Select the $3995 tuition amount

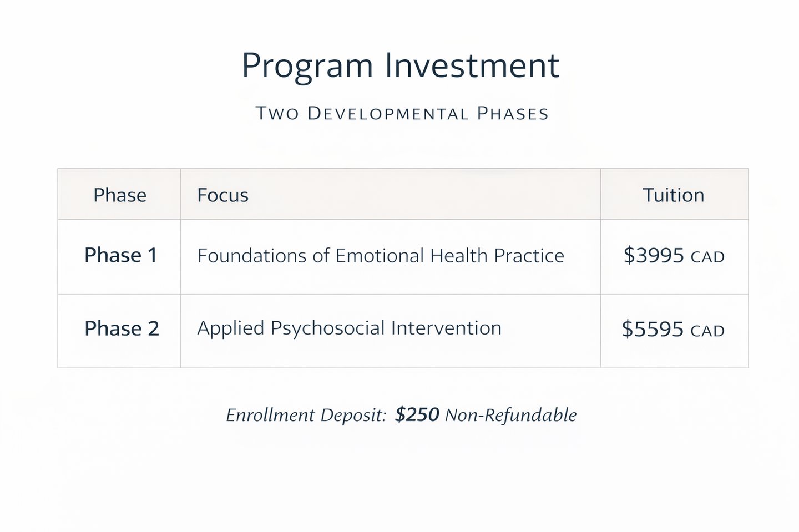654,255
